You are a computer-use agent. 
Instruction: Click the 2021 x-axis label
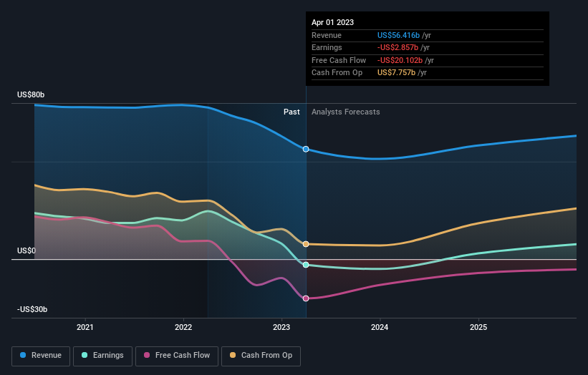[85, 327]
